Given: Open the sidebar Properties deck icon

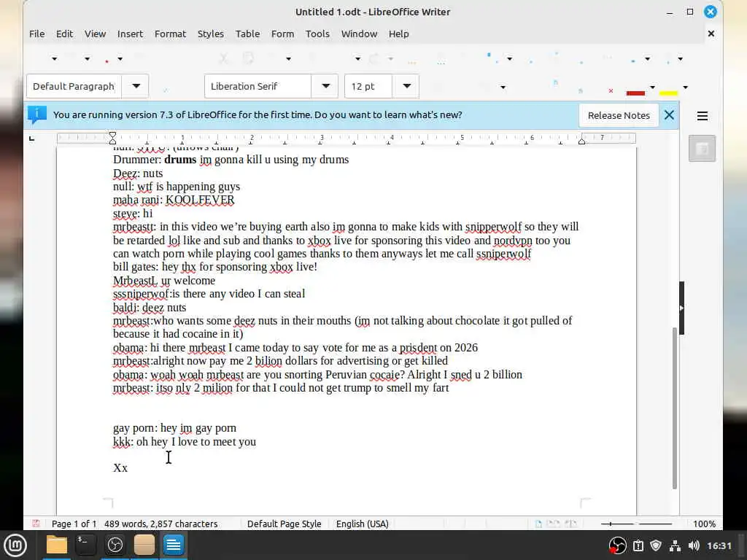Looking at the screenshot, I should tap(702, 149).
